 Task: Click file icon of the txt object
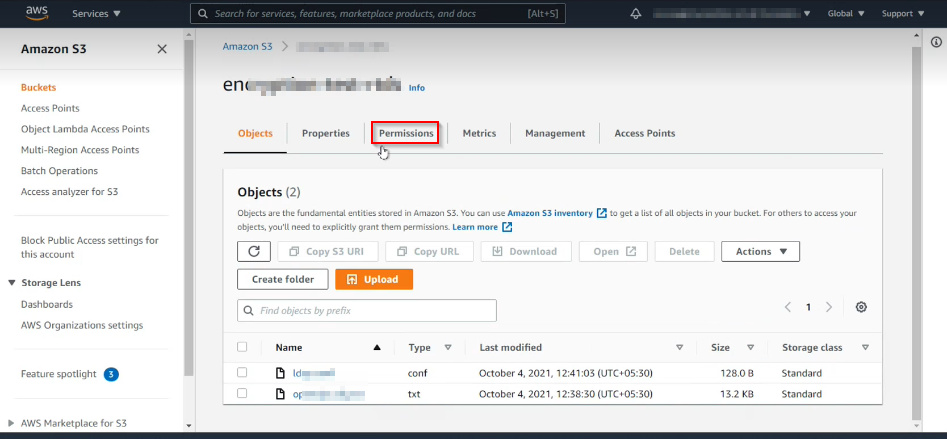pyautogui.click(x=280, y=394)
